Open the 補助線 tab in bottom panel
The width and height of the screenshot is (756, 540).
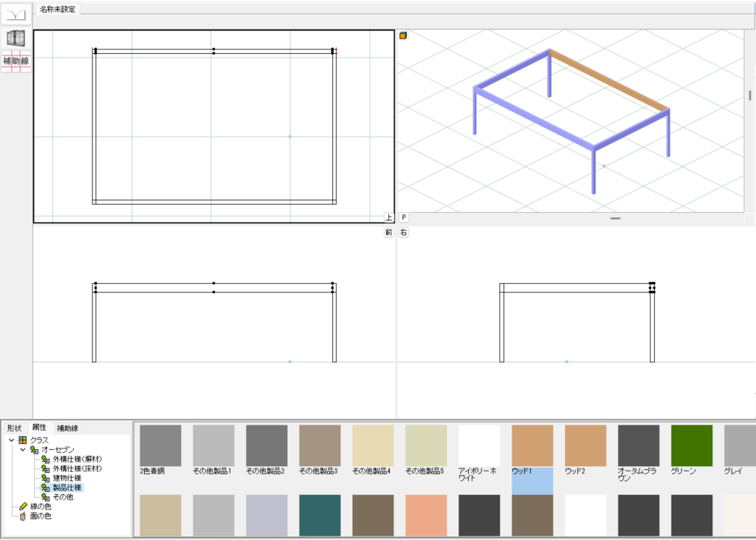(68, 428)
